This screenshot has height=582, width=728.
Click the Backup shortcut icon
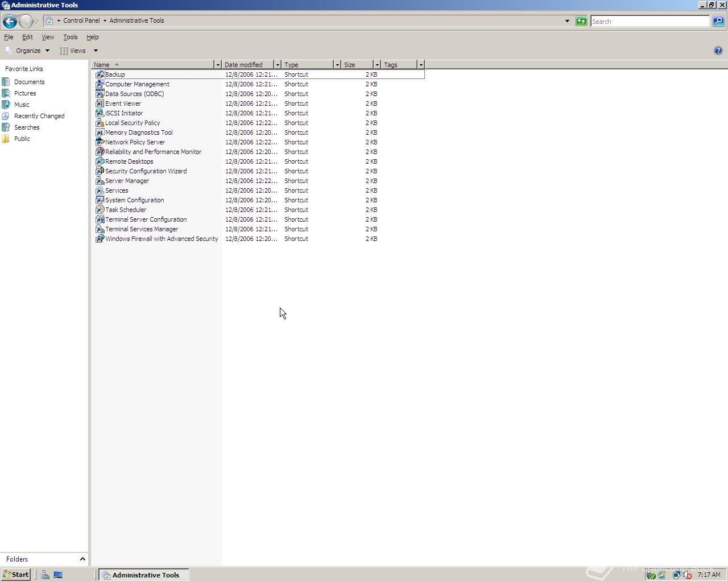pos(100,74)
